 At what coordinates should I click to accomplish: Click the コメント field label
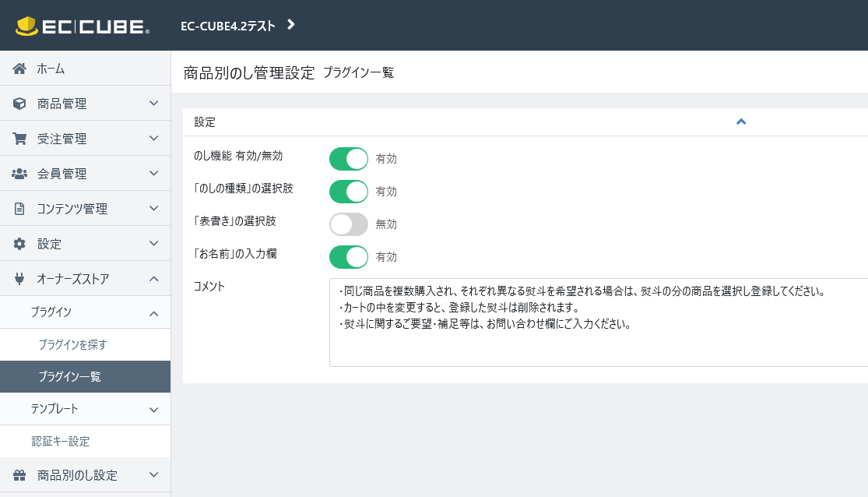pyautogui.click(x=209, y=287)
